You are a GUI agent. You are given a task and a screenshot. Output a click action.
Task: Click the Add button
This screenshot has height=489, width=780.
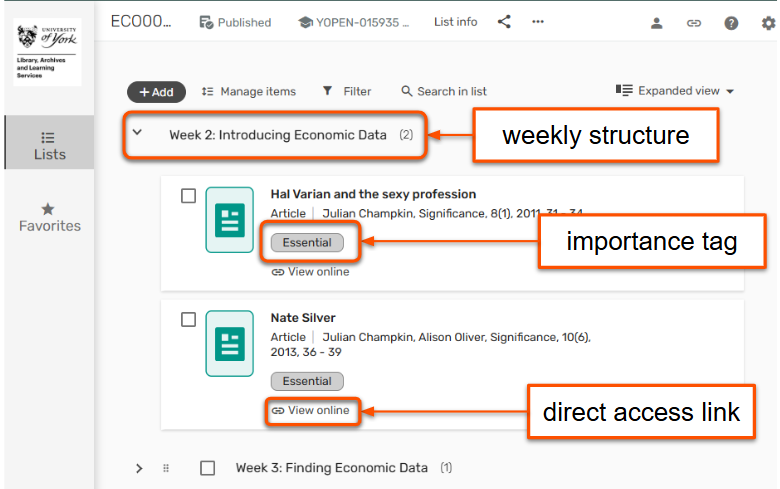tap(156, 92)
